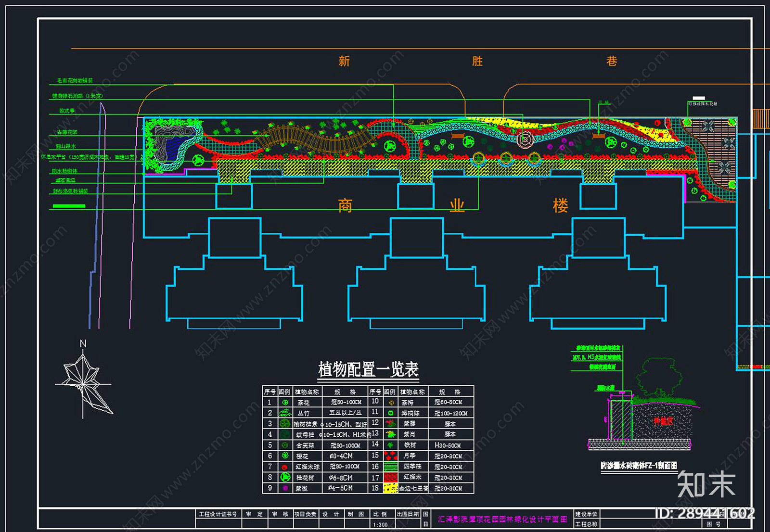
Task: Click the building label character 业
Action: click(x=457, y=206)
